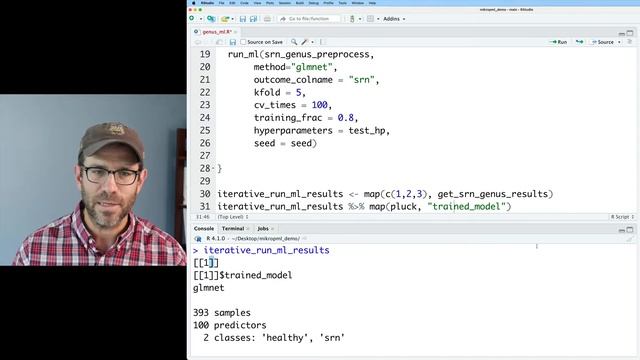Switch to the Terminal tab
This screenshot has height=360, width=640.
pos(233,229)
